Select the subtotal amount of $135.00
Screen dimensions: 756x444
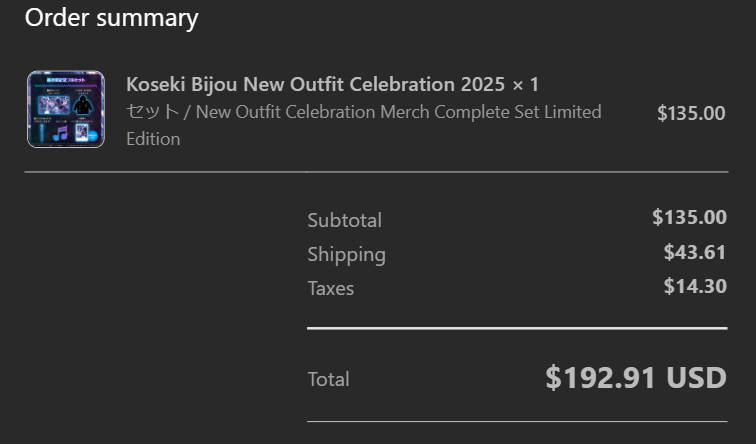pos(689,217)
